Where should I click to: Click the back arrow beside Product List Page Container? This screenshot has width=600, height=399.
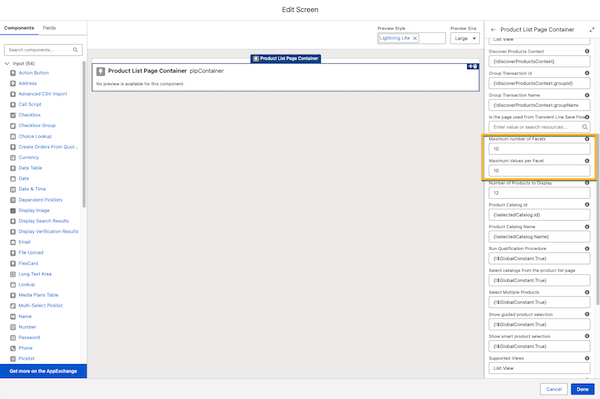click(493, 29)
